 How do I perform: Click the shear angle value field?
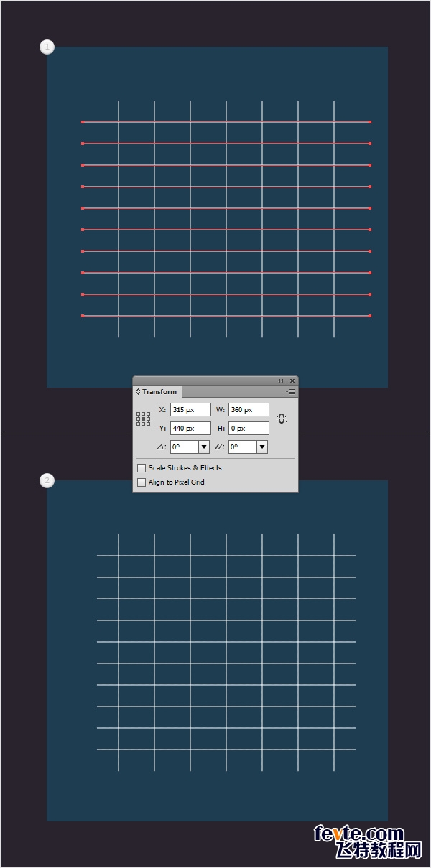pyautogui.click(x=243, y=447)
